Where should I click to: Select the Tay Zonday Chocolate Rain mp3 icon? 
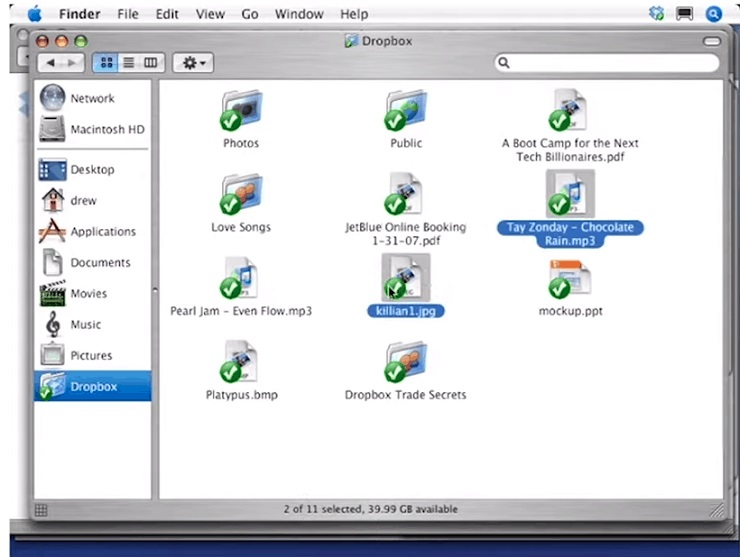pos(570,194)
